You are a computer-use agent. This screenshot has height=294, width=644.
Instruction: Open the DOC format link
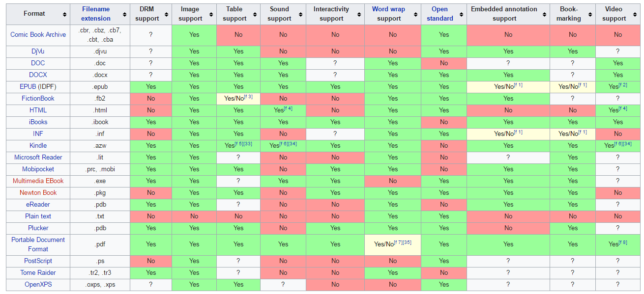pyautogui.click(x=38, y=63)
